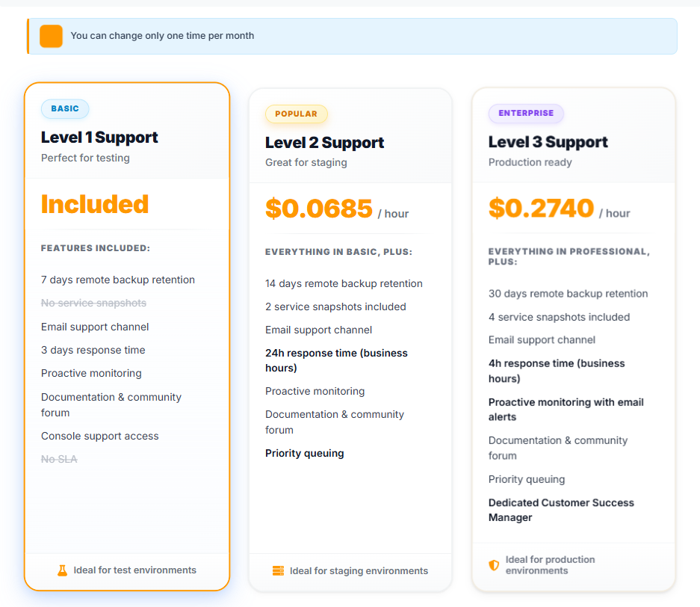Screen dimensions: 700x607
Task: Click the flask icon for test environments
Action: coord(63,570)
